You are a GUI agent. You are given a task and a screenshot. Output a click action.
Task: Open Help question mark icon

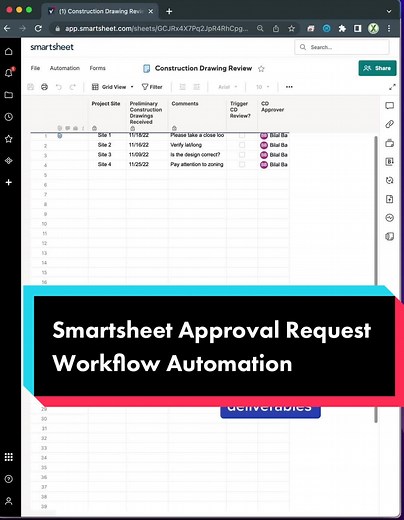[9, 479]
